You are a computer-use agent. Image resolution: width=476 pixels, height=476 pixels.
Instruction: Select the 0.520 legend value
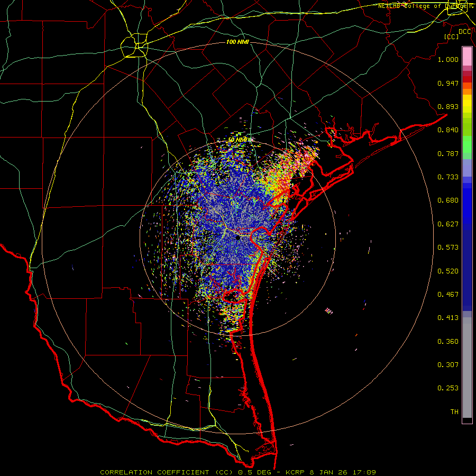click(x=448, y=271)
